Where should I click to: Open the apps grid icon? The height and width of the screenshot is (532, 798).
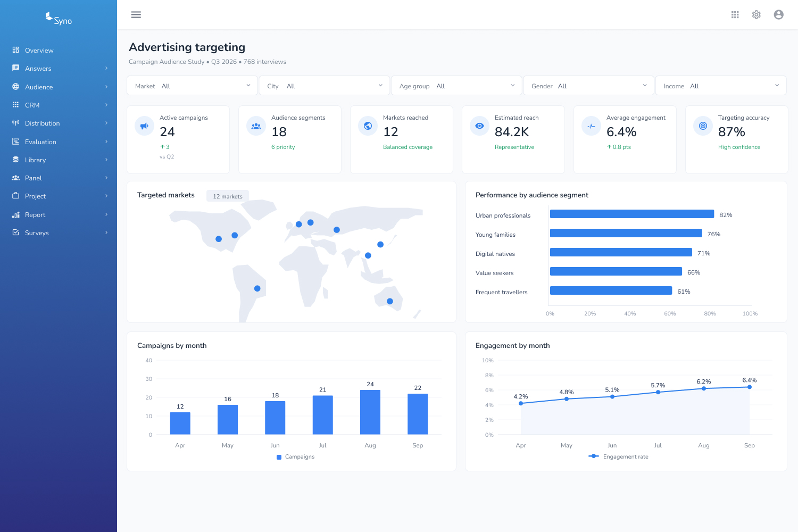[x=735, y=15]
